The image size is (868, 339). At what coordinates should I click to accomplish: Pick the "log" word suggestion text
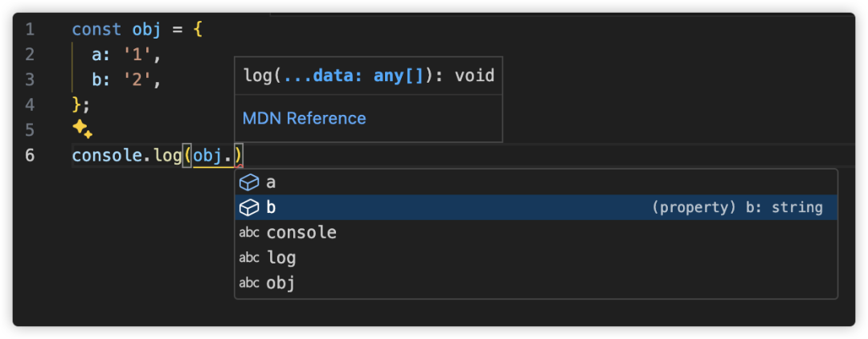click(281, 258)
